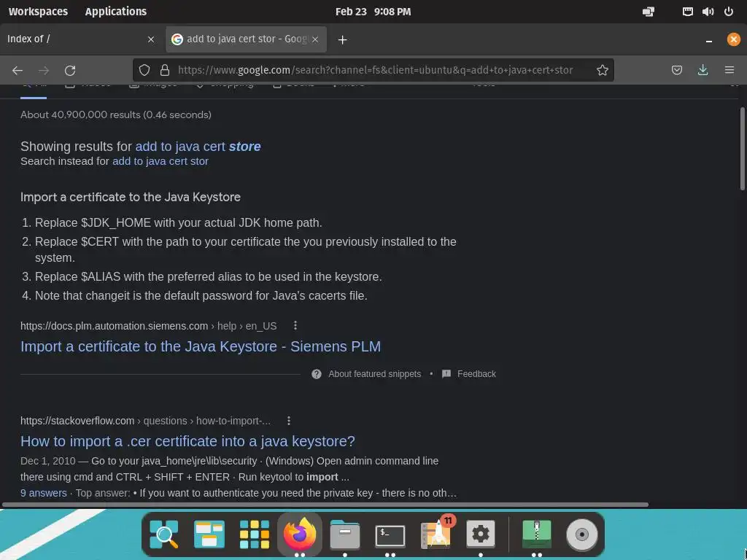Image resolution: width=747 pixels, height=560 pixels.
Task: Bookmark this page with the star
Action: point(602,71)
